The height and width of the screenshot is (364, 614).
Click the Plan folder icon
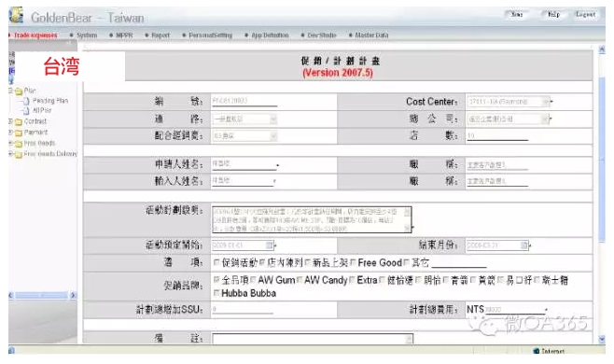(x=19, y=91)
